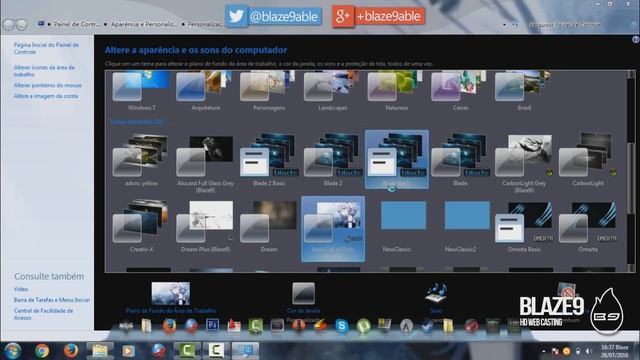The height and width of the screenshot is (360, 640).
Task: Apply the CarbonLight Grey theme
Action: (524, 162)
